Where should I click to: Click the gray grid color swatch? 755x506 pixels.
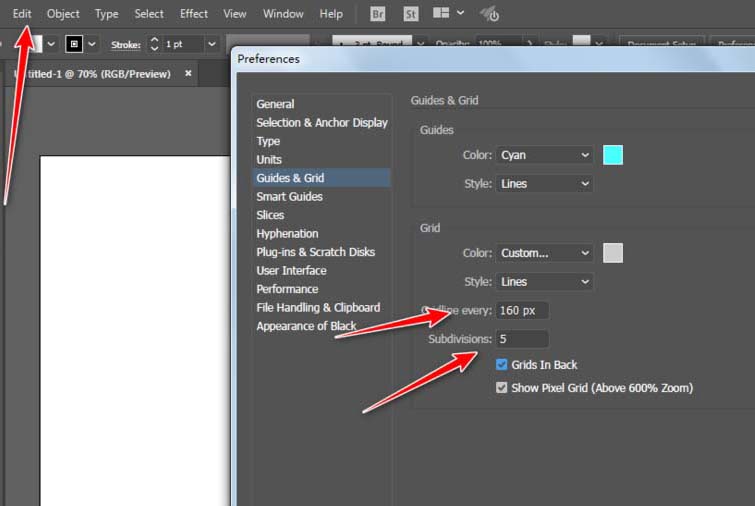click(613, 253)
